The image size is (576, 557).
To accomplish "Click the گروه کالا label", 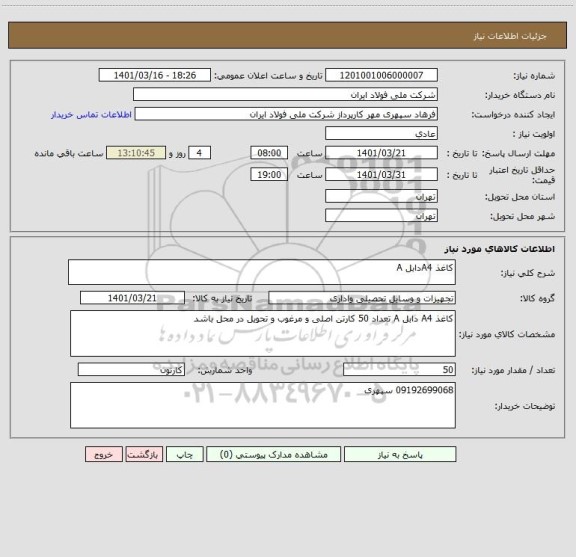I will (537, 299).
